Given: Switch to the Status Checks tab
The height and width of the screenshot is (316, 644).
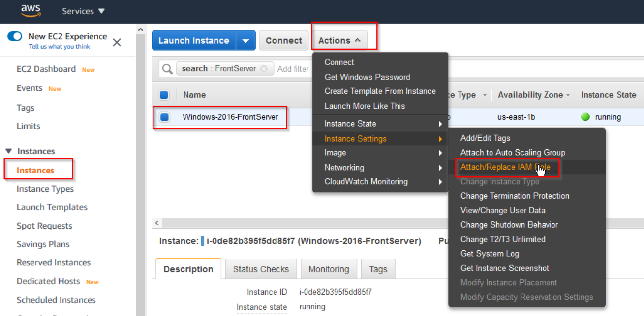Looking at the screenshot, I should coord(261,269).
